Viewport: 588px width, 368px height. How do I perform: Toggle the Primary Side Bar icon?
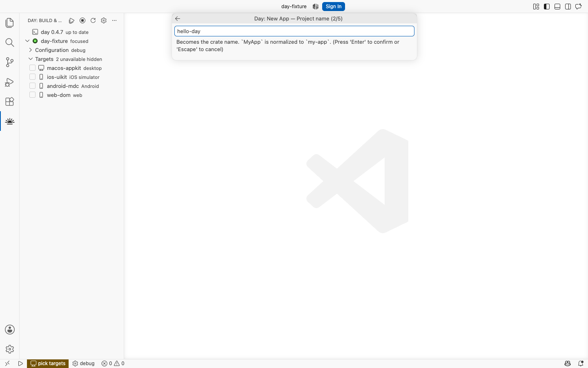pyautogui.click(x=547, y=7)
